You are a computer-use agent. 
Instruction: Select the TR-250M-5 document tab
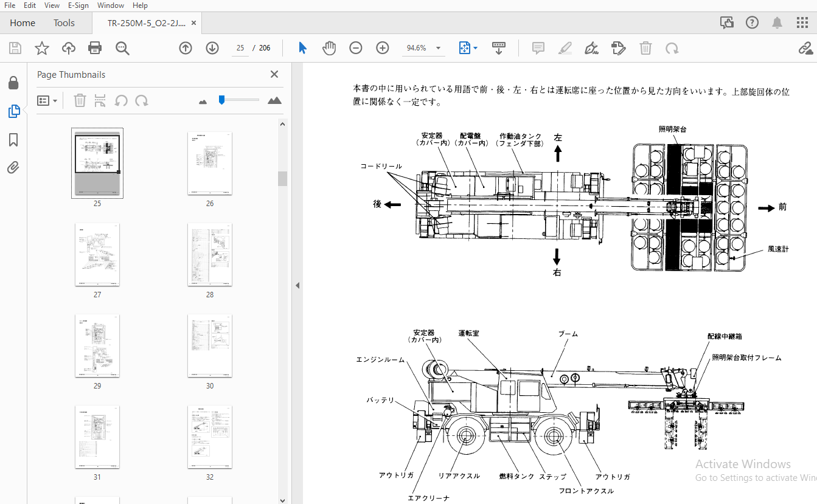click(x=147, y=23)
